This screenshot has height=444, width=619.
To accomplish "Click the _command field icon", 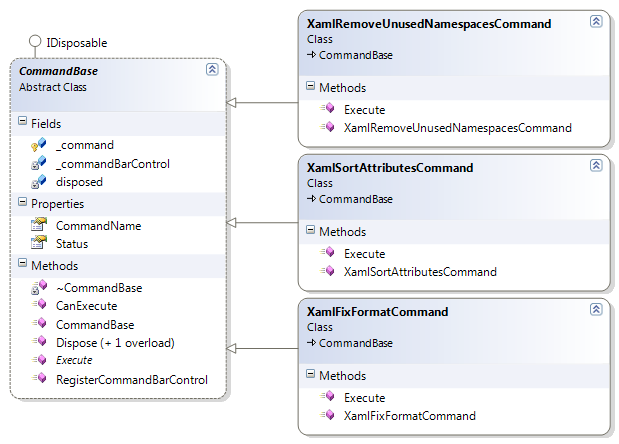I will click(39, 145).
